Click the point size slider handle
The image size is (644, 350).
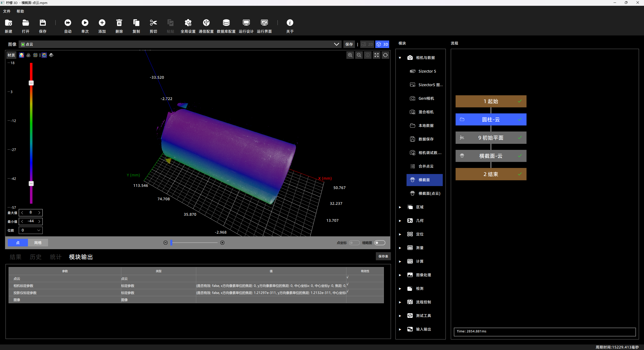tap(171, 243)
